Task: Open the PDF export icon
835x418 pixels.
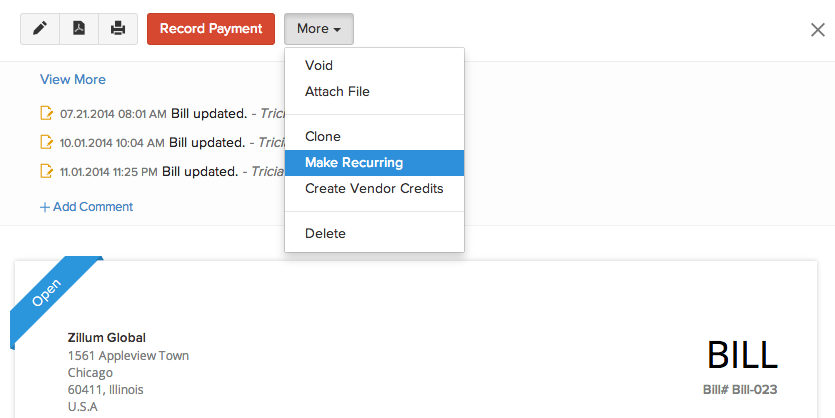Action: [79, 29]
